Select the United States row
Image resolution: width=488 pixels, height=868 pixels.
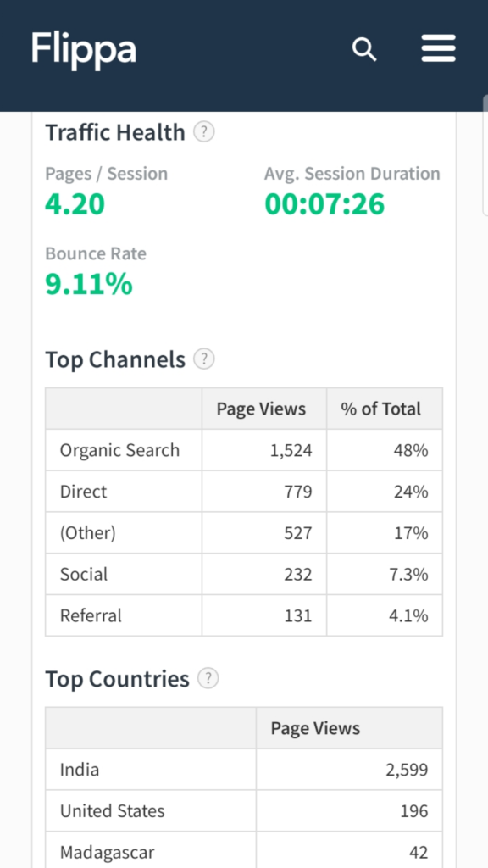coord(244,811)
